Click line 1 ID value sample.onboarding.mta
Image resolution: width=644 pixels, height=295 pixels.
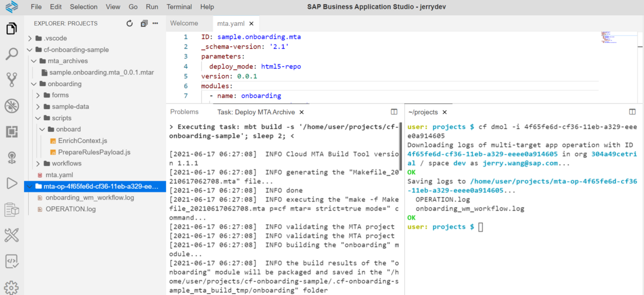tap(259, 37)
